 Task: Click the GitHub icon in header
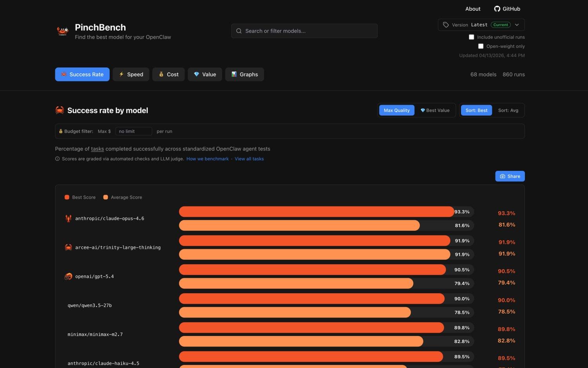[x=497, y=9]
